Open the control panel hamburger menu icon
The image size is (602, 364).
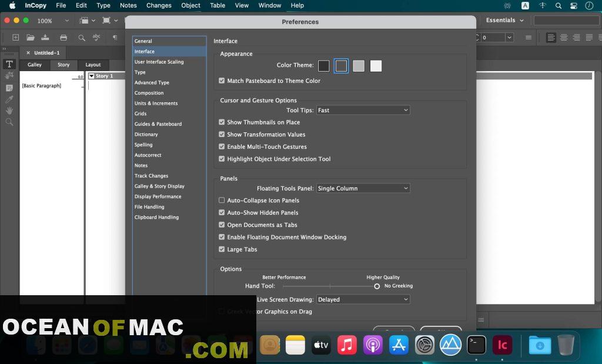coord(529,38)
